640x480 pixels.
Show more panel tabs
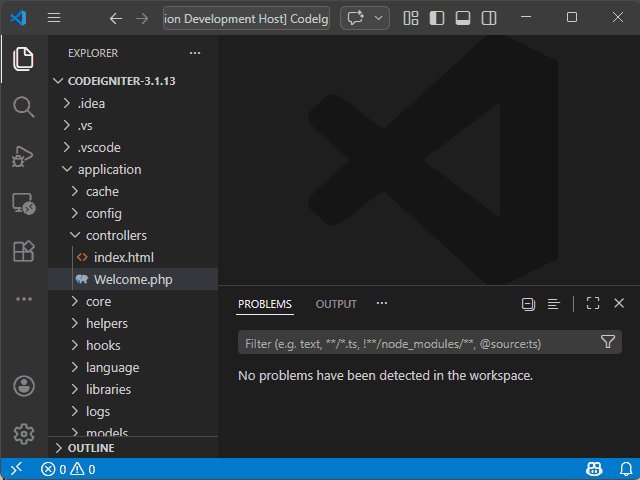click(382, 303)
